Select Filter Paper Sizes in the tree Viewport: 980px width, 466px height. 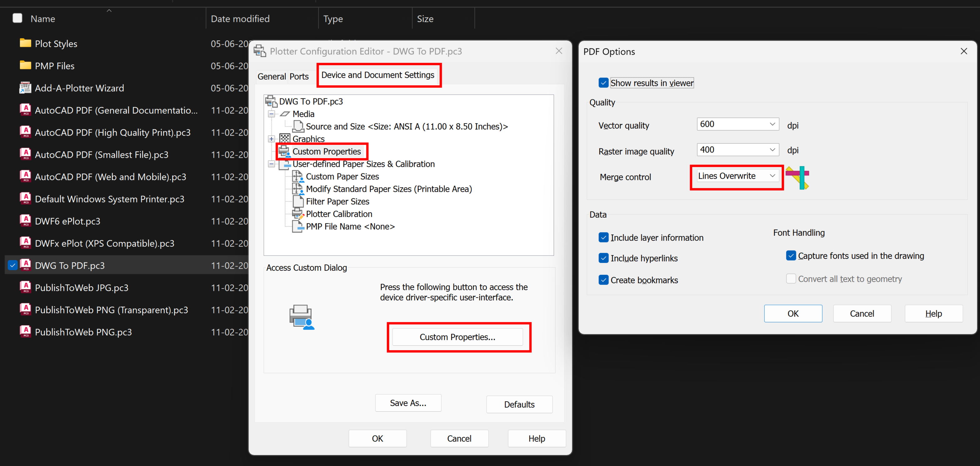pyautogui.click(x=337, y=201)
